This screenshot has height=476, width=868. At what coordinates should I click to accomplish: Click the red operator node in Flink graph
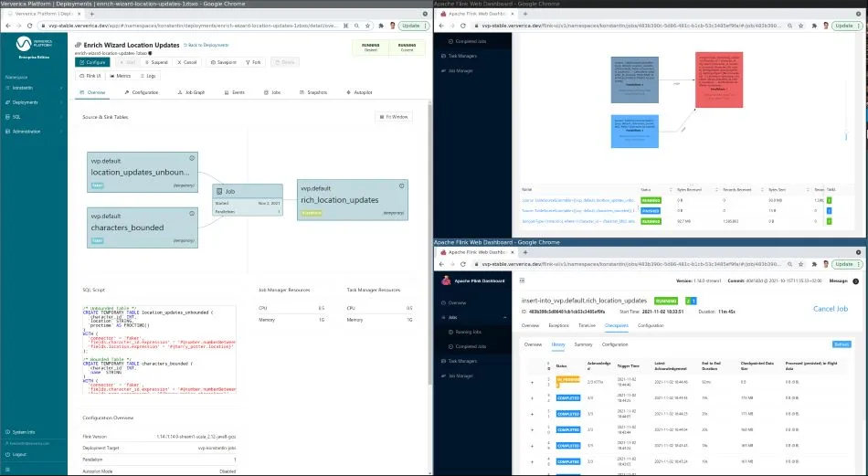(719, 79)
